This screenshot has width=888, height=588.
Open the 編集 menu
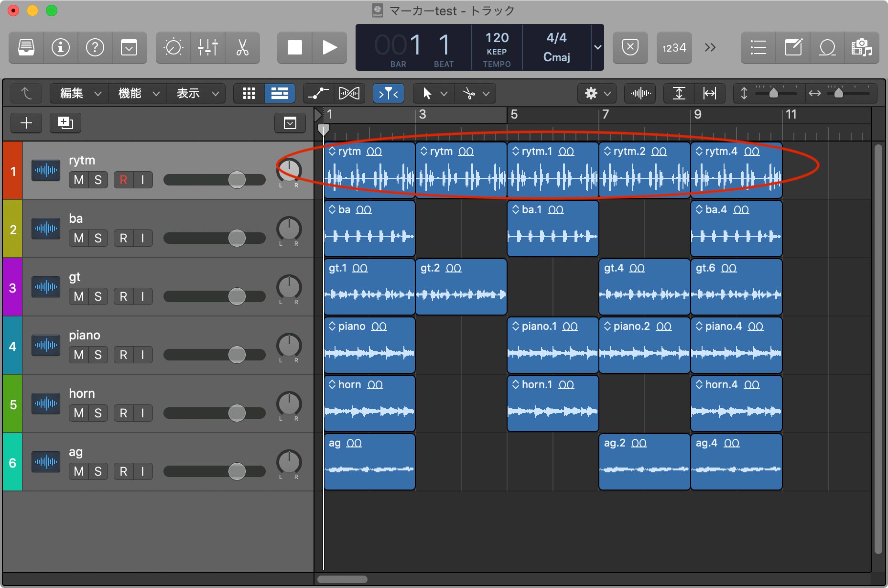79,93
